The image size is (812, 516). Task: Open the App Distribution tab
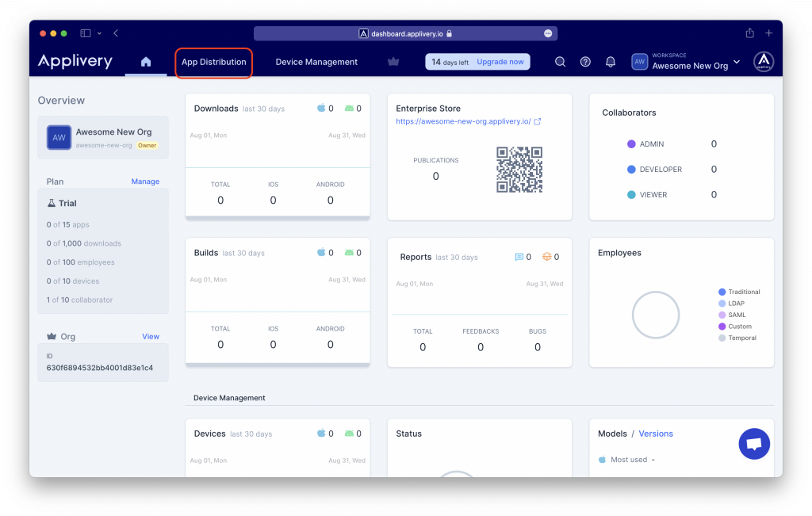[214, 62]
